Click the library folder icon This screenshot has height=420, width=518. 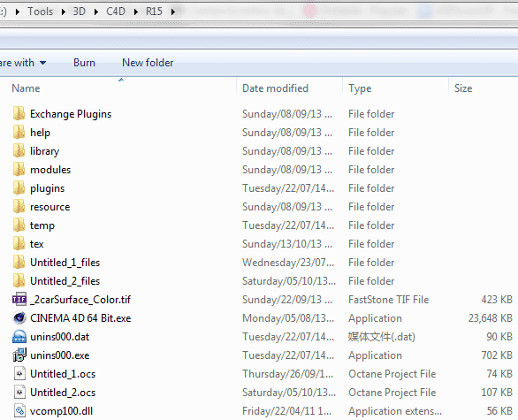(x=19, y=151)
